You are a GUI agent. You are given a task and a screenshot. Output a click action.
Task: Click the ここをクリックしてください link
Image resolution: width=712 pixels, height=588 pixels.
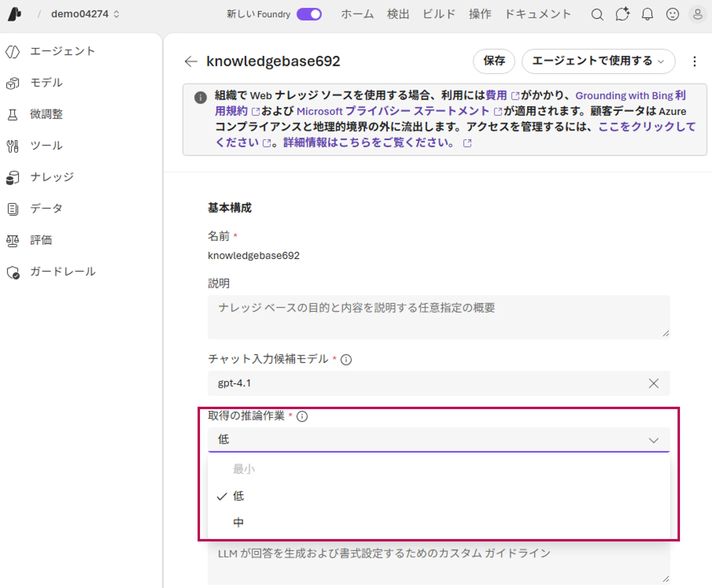647,127
